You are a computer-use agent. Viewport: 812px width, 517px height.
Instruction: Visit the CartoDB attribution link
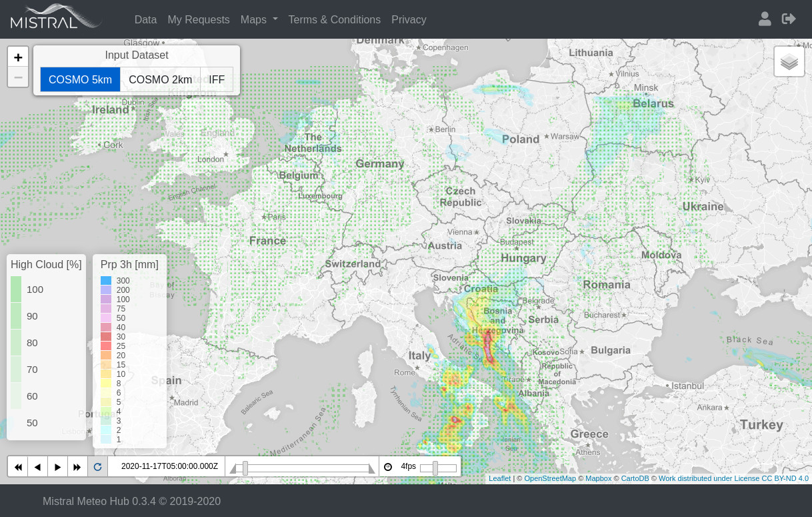pyautogui.click(x=635, y=478)
